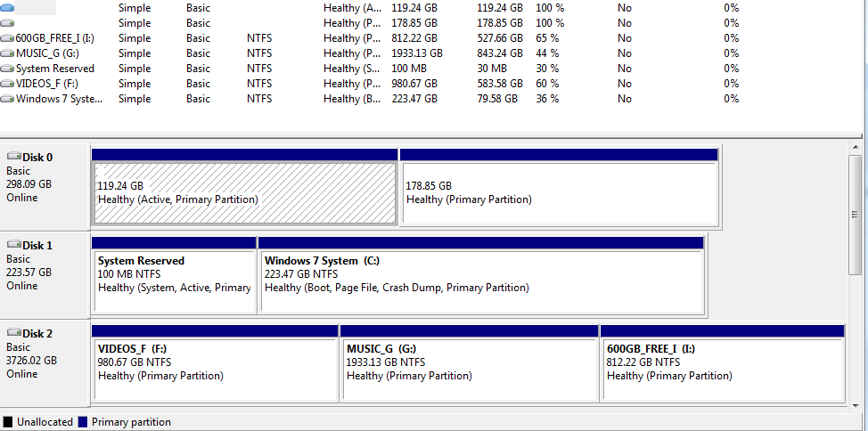Click the Primary partition legend label
The image size is (868, 431).
tap(131, 422)
